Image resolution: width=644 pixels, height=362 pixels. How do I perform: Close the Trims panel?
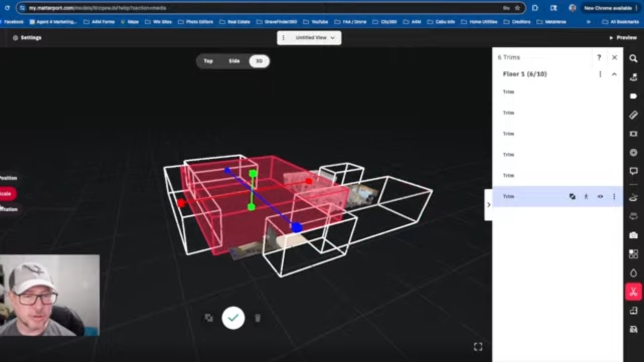tap(614, 57)
